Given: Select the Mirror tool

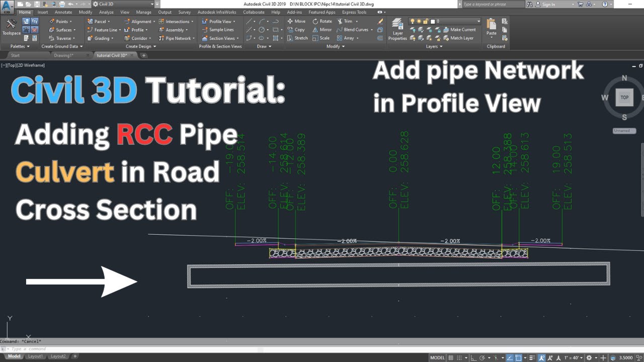Looking at the screenshot, I should click(x=322, y=30).
